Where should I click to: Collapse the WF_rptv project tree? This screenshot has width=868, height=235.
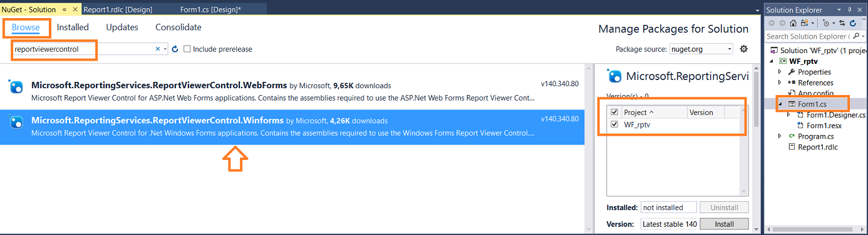pyautogui.click(x=772, y=61)
